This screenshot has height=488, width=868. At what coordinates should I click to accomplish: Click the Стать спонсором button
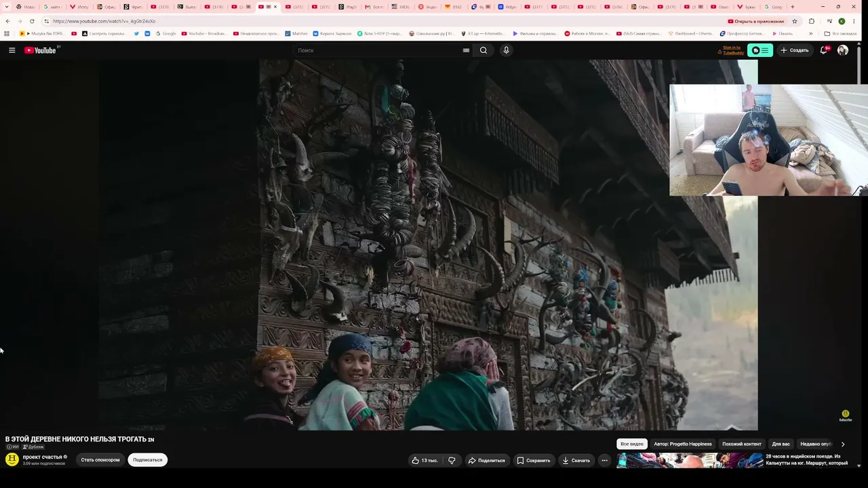click(100, 460)
